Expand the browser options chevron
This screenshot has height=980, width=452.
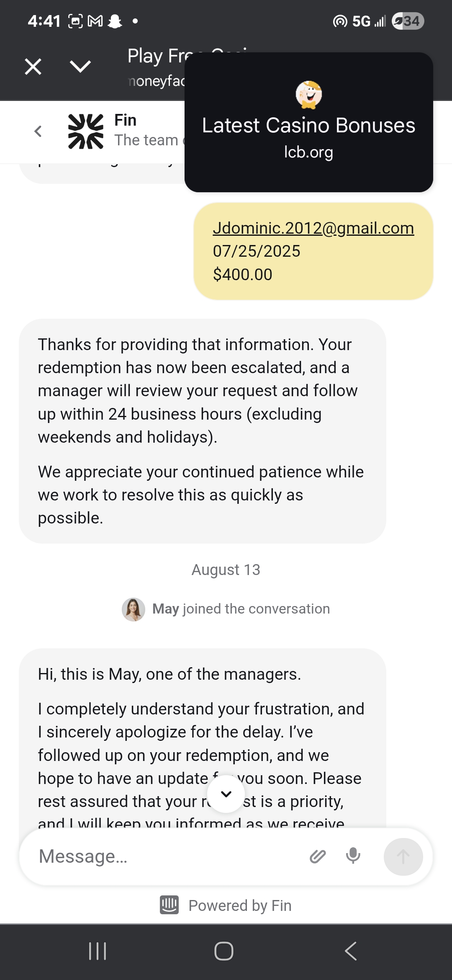pyautogui.click(x=80, y=67)
